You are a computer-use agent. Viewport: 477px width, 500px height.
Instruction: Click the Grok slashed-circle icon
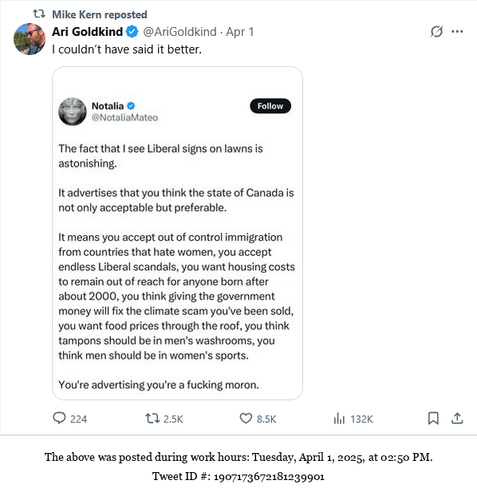pyautogui.click(x=436, y=32)
